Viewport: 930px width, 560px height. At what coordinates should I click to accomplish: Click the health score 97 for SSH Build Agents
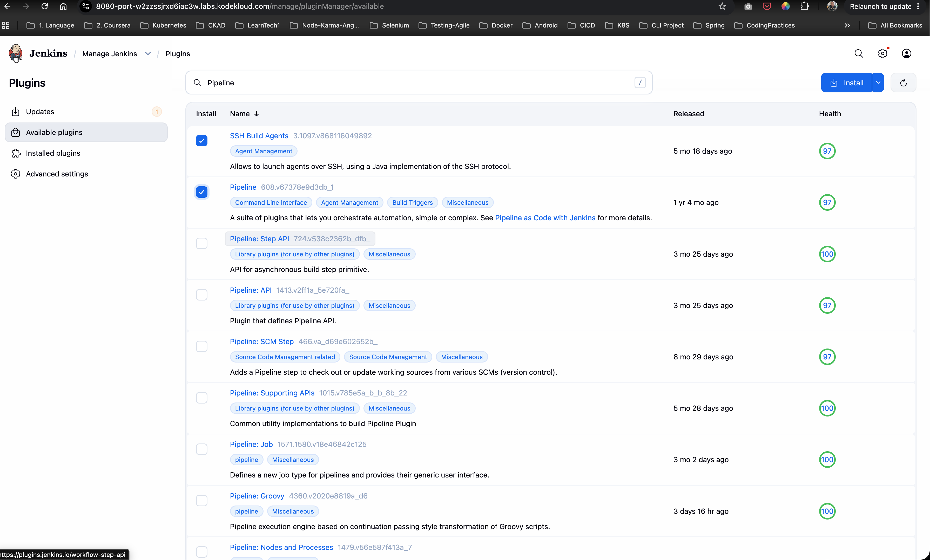(x=827, y=151)
